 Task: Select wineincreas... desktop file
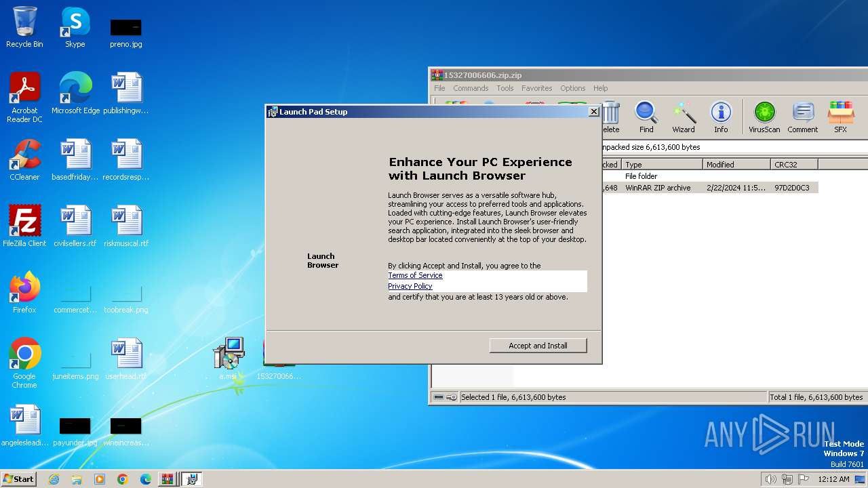[125, 430]
